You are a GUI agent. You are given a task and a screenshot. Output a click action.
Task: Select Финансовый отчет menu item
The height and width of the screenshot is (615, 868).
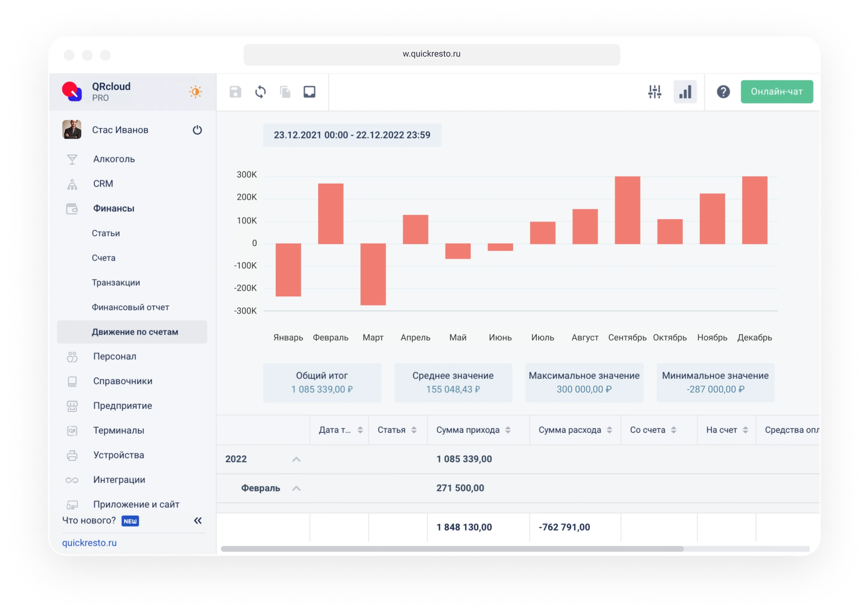(x=130, y=307)
